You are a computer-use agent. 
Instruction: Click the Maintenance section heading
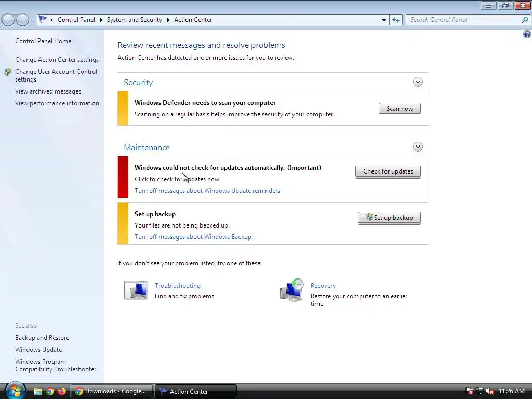(x=147, y=147)
